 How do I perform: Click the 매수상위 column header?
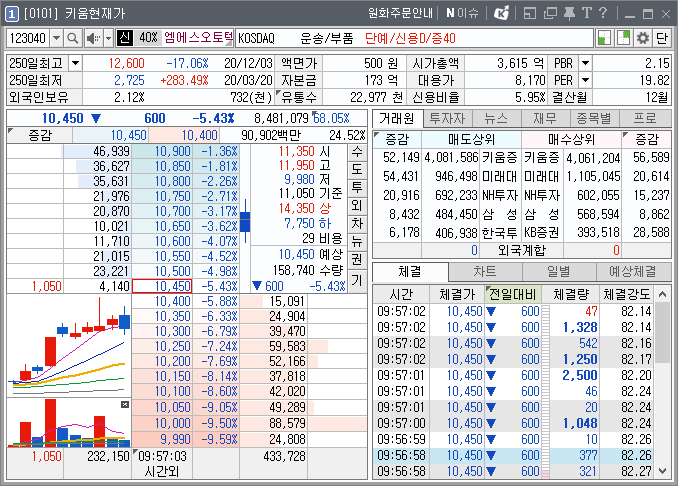[571, 139]
